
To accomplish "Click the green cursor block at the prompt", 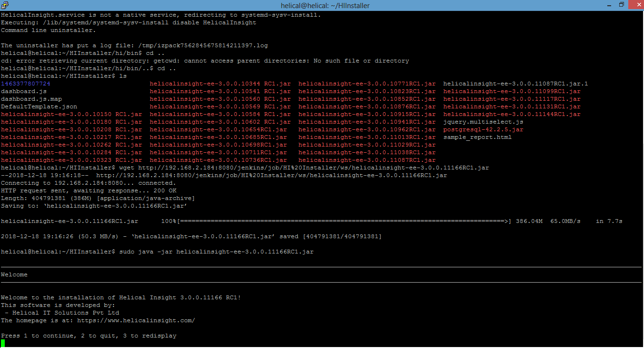I will 3,343.
